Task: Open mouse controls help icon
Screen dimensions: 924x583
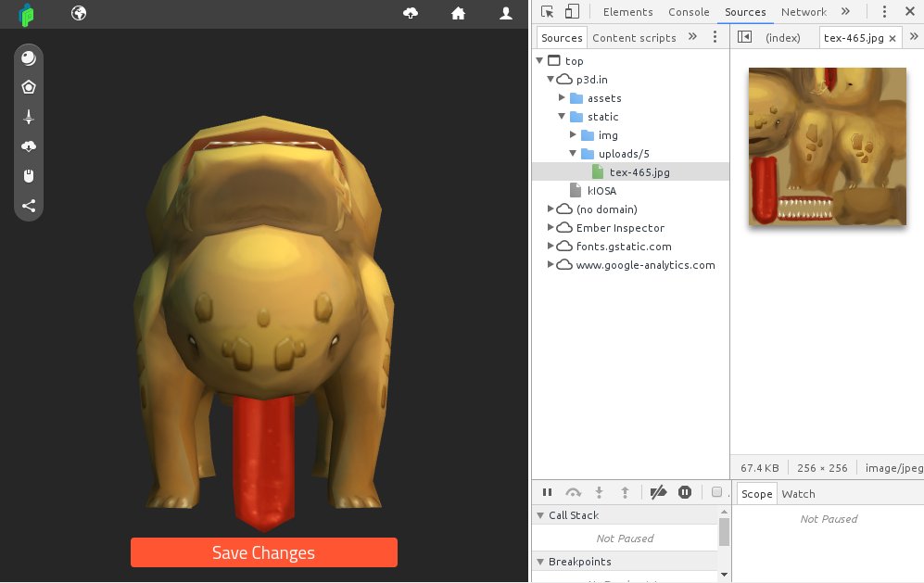Action: (29, 176)
